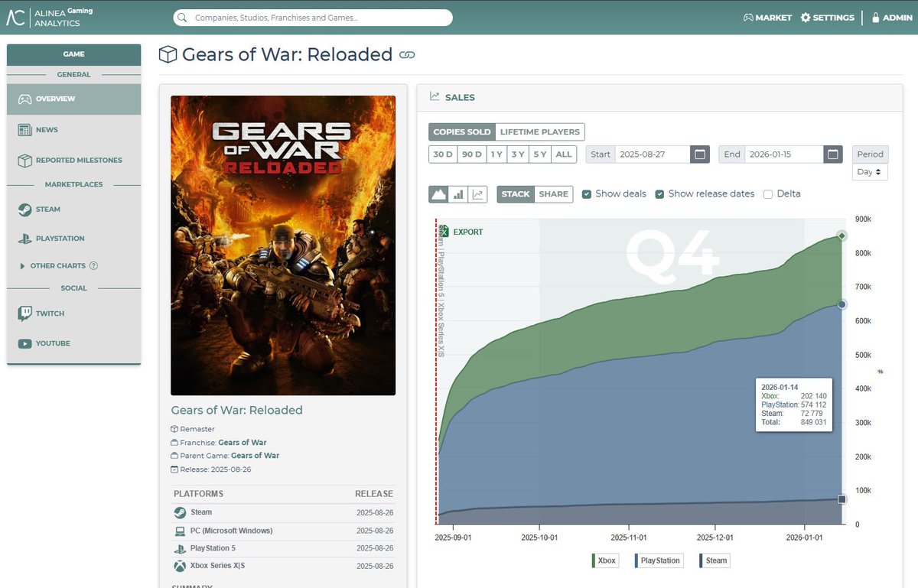
Task: Switch to Share mode
Action: pyautogui.click(x=554, y=194)
